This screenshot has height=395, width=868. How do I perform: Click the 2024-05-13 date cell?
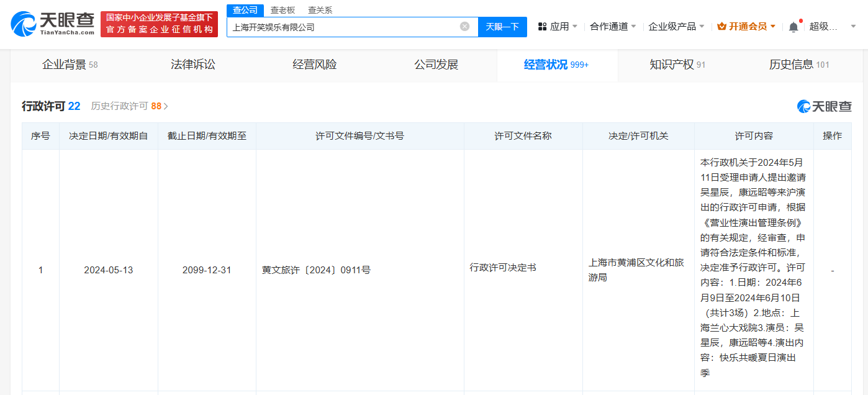(109, 270)
